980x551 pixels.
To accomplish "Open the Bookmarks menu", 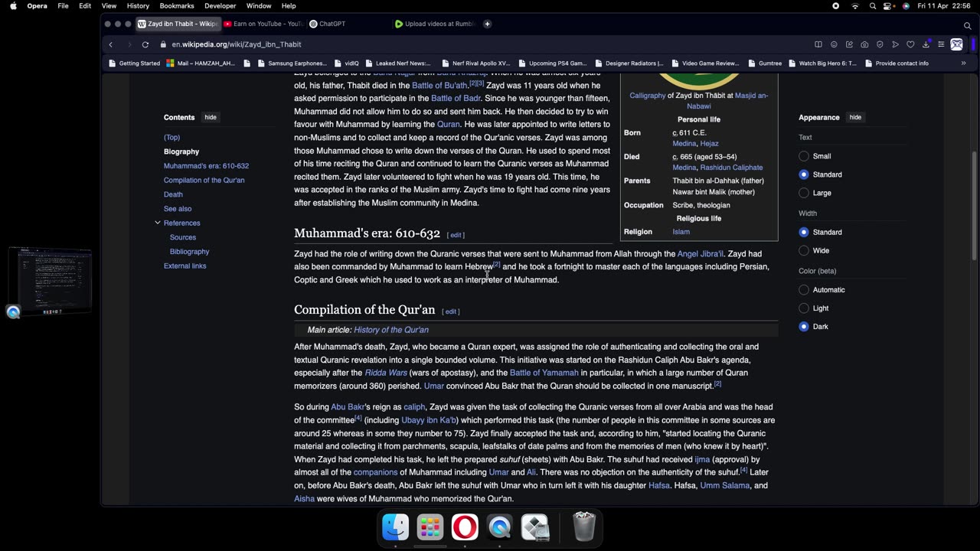I will [x=177, y=6].
